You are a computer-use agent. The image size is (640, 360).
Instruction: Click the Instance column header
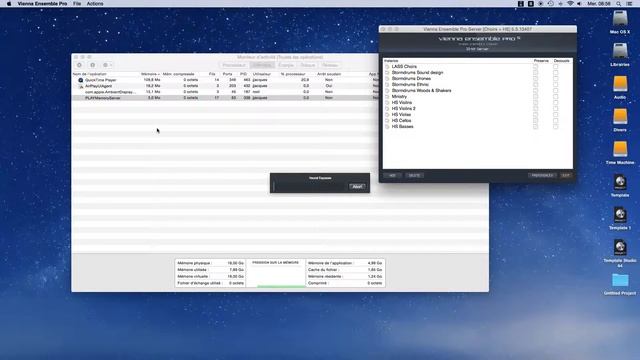[x=391, y=61]
